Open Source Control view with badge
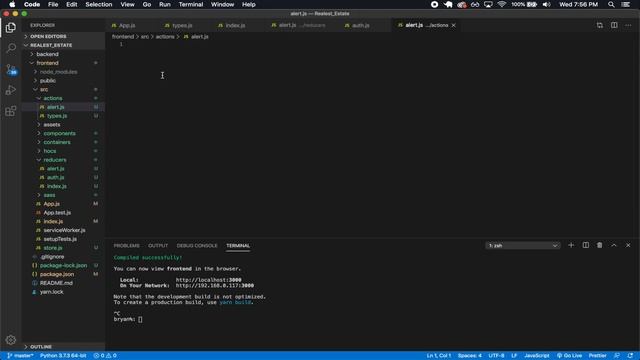The image size is (640, 360). (11, 69)
